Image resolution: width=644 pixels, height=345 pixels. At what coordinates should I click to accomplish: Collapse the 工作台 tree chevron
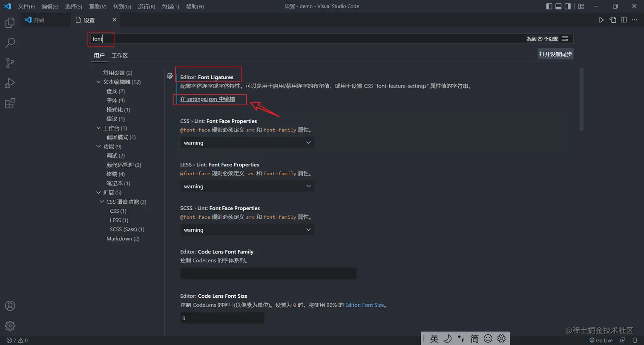pyautogui.click(x=99, y=128)
